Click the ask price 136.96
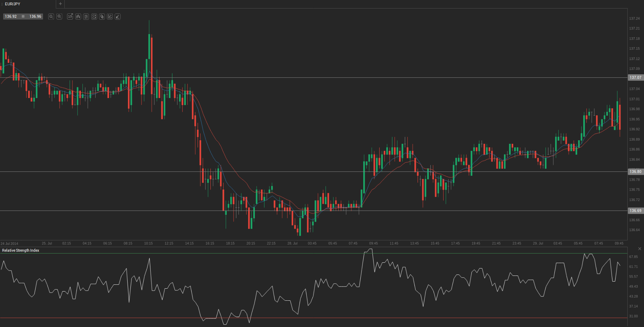The width and height of the screenshot is (644, 327). [35, 17]
